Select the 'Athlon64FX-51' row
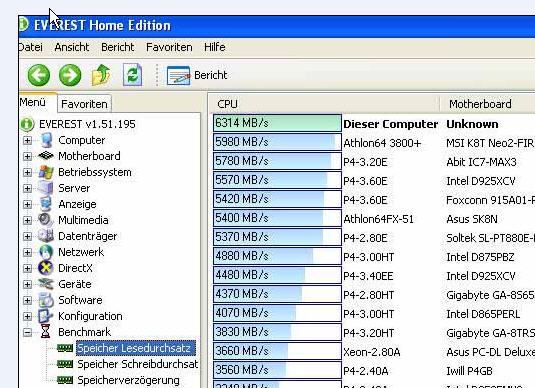The image size is (535, 388). [x=378, y=219]
